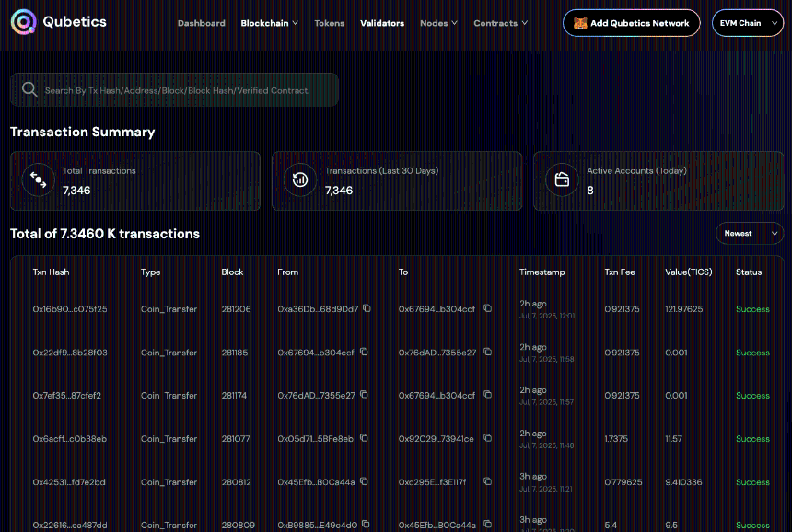Click the Active Accounts wallet icon

pyautogui.click(x=562, y=179)
